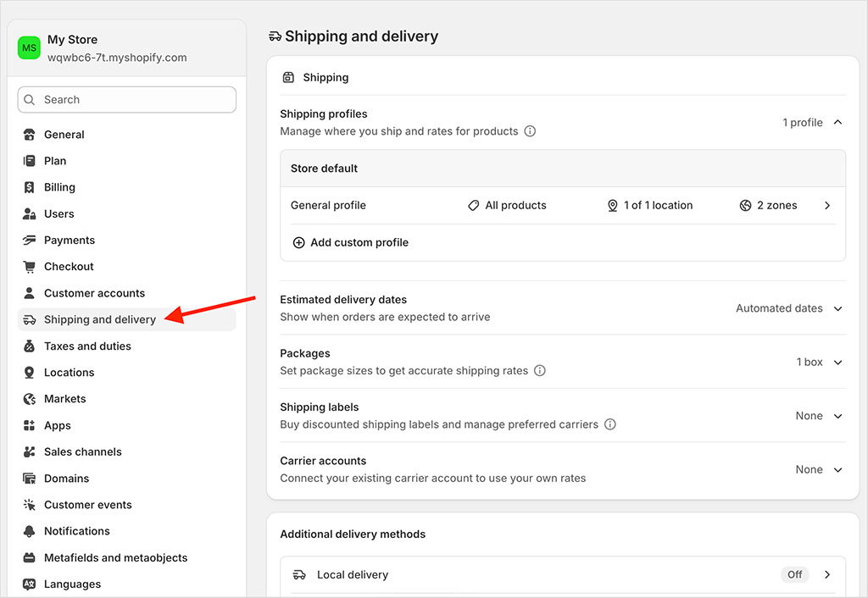Click My Store name header

pyautogui.click(x=73, y=40)
